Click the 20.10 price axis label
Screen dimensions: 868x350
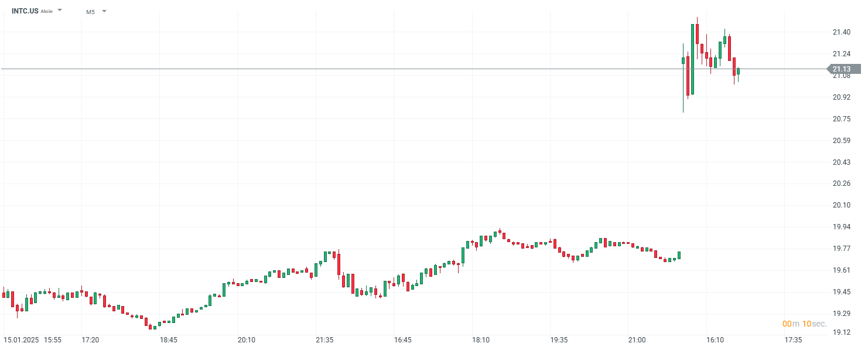tap(841, 205)
